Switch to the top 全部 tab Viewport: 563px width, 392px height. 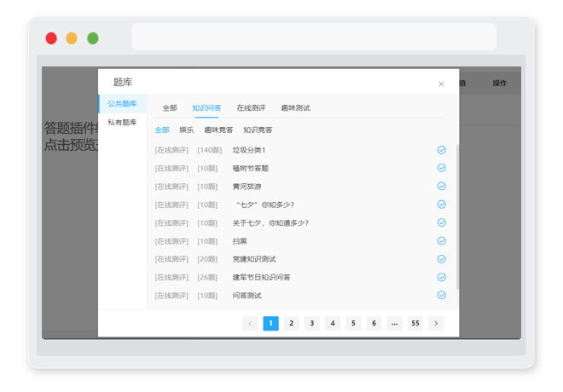pyautogui.click(x=170, y=108)
